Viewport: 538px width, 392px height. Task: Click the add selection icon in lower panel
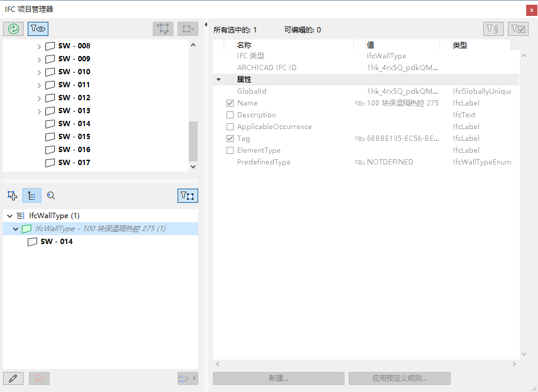coord(13,195)
